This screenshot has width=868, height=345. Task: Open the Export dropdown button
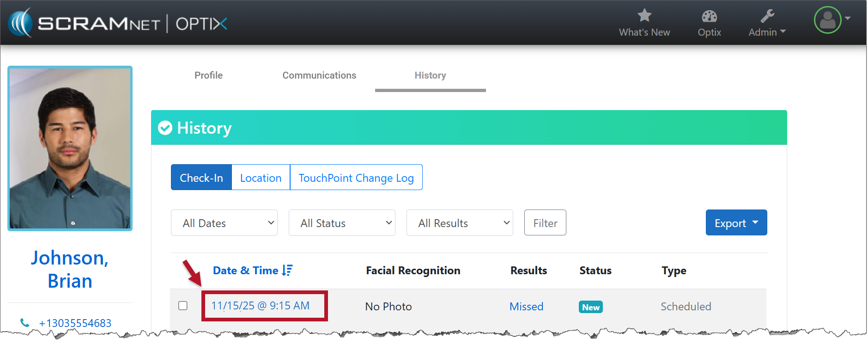click(x=736, y=223)
